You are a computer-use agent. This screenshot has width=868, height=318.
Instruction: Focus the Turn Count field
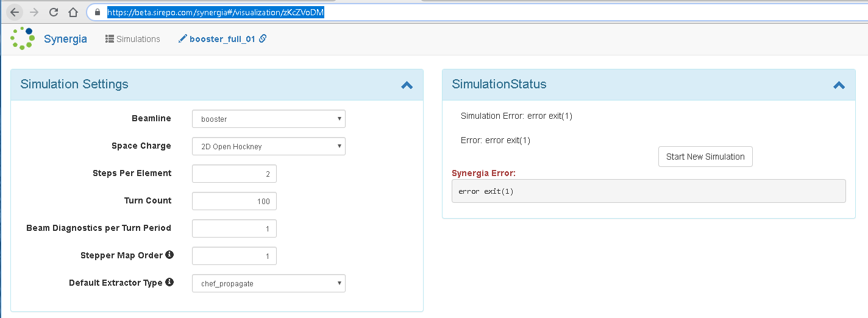(x=234, y=201)
